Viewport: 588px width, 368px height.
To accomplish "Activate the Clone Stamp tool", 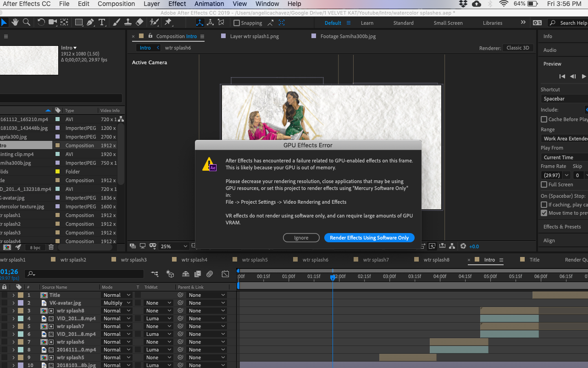I will 129,22.
